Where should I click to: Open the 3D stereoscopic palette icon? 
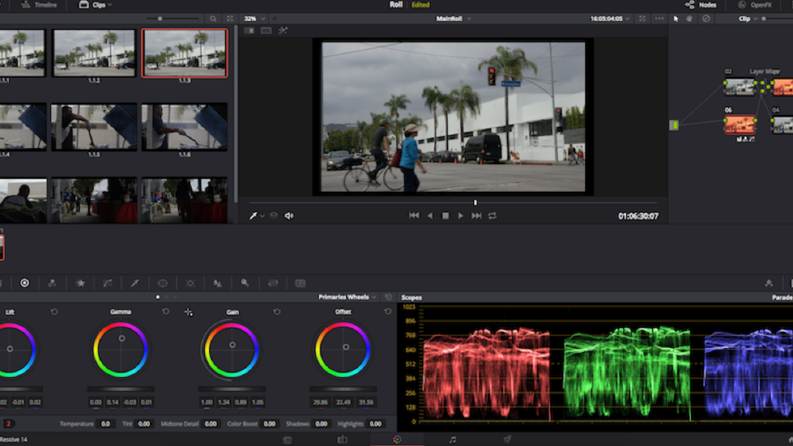[x=300, y=283]
